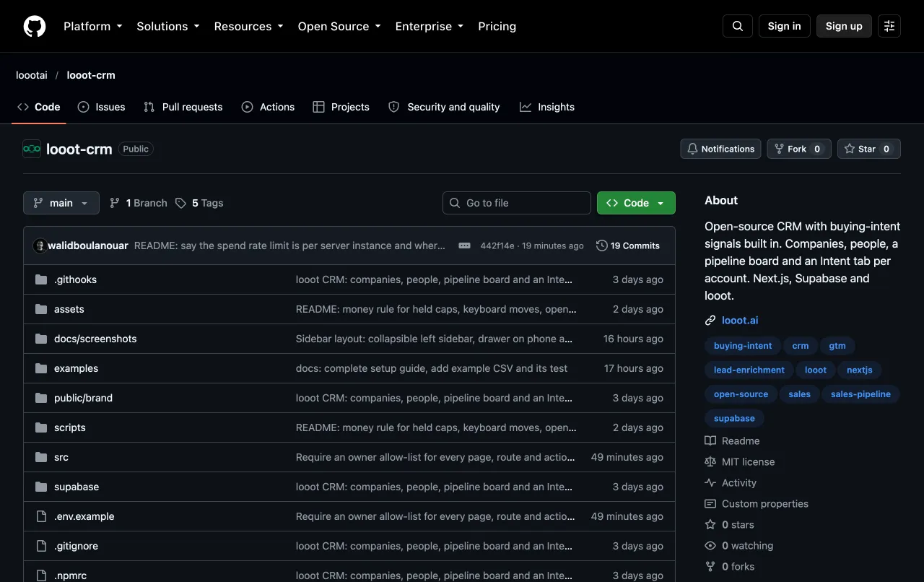
Task: Fork the looot-crm repository
Action: click(x=799, y=149)
